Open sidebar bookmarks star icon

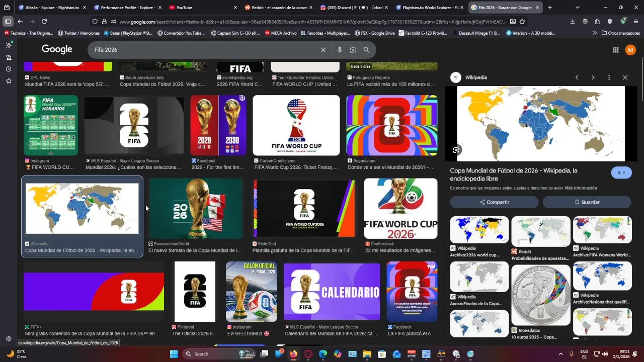(9, 80)
